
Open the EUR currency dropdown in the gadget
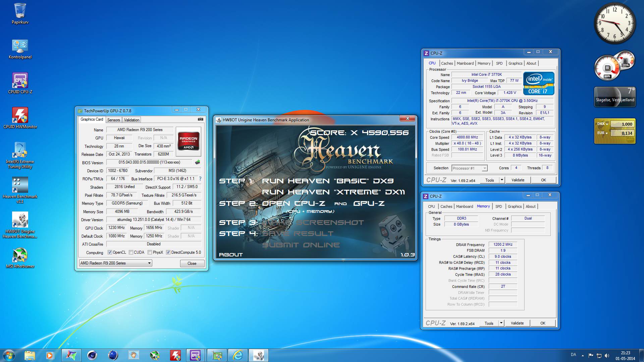click(x=603, y=133)
